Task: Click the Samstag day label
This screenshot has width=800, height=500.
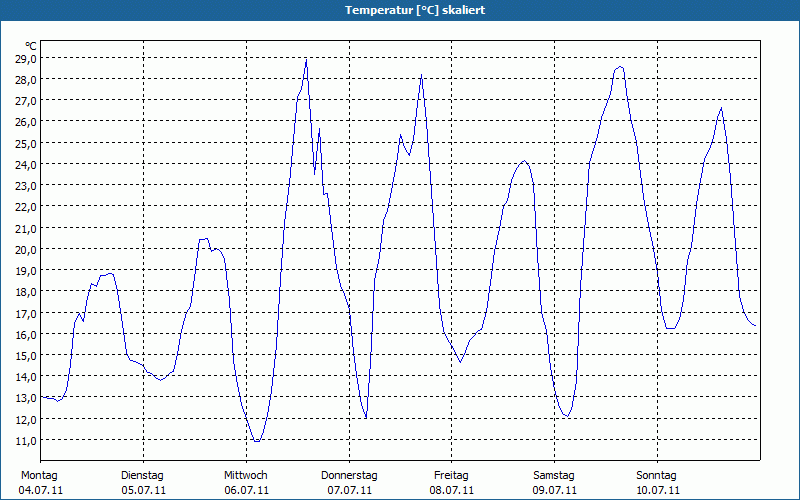Action: [554, 476]
